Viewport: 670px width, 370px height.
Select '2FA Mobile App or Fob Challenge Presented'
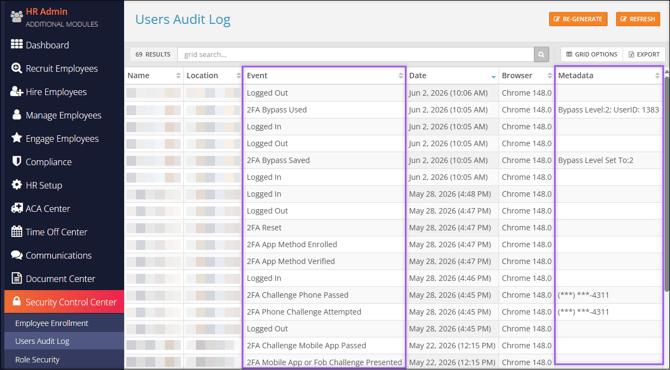click(324, 362)
